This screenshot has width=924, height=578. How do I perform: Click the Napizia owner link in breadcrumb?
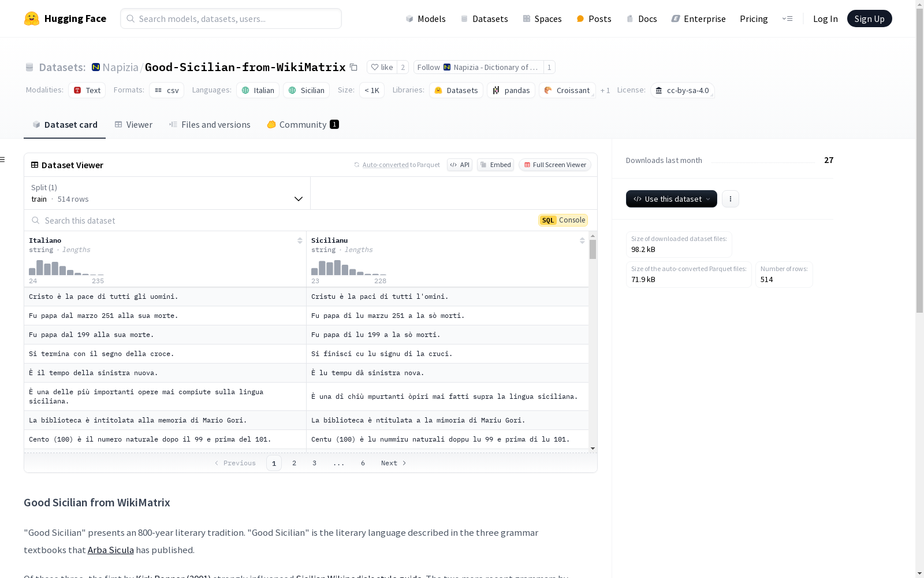[120, 67]
